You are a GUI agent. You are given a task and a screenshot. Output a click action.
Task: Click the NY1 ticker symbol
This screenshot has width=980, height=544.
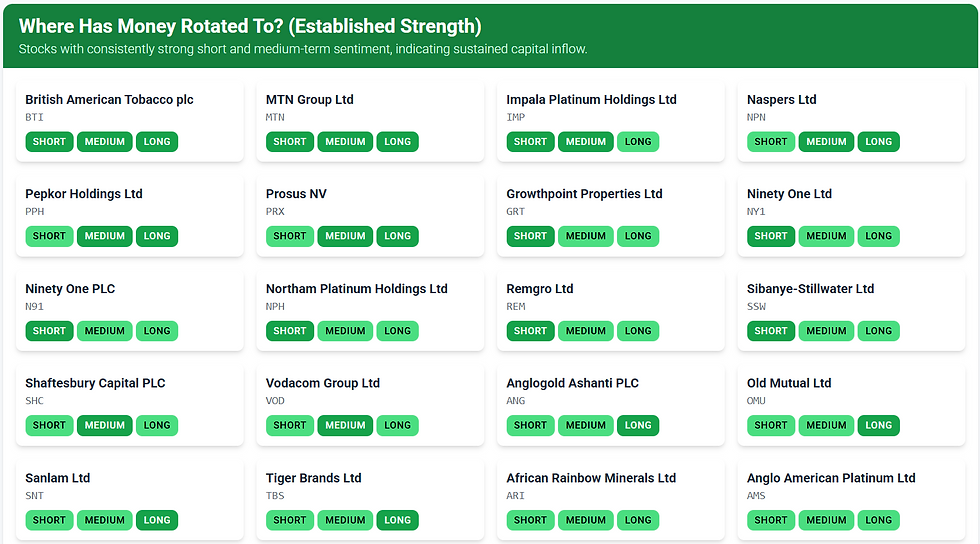coord(756,211)
